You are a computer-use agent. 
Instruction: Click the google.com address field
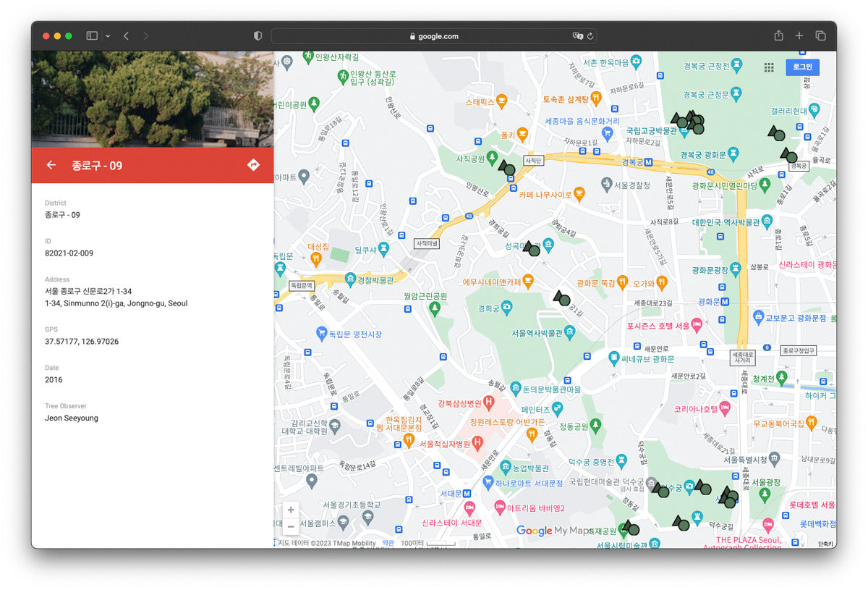434,35
